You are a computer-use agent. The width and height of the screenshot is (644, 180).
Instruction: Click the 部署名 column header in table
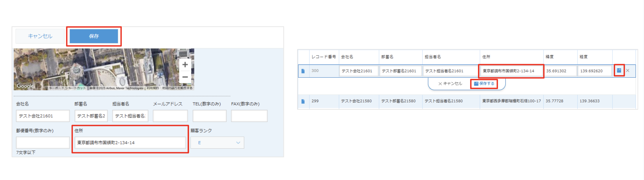point(387,57)
